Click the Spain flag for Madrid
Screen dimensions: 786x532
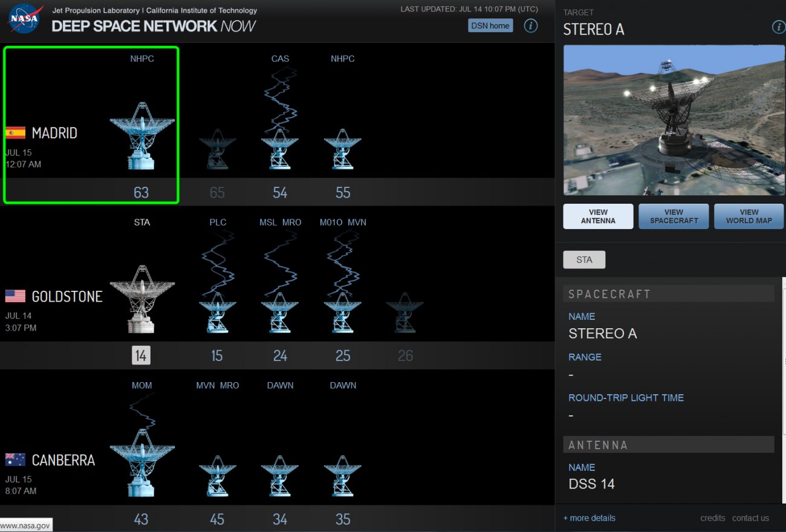tap(15, 133)
